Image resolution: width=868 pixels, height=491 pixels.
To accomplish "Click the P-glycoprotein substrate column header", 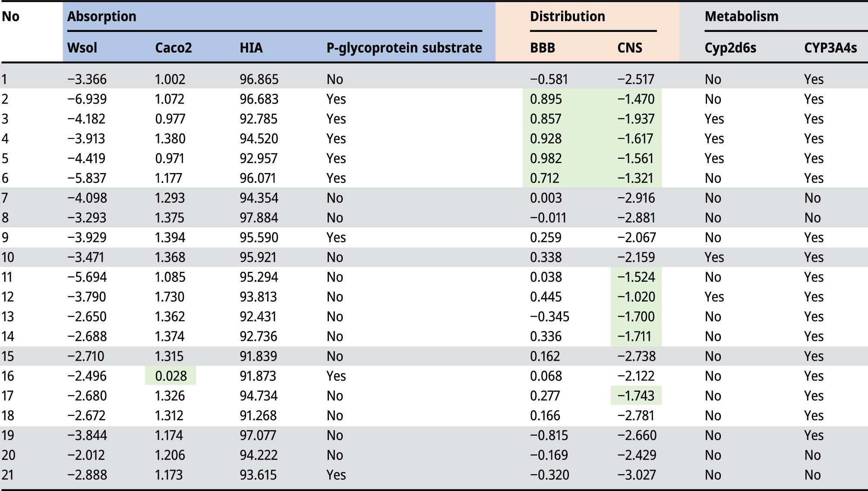I will pyautogui.click(x=404, y=47).
